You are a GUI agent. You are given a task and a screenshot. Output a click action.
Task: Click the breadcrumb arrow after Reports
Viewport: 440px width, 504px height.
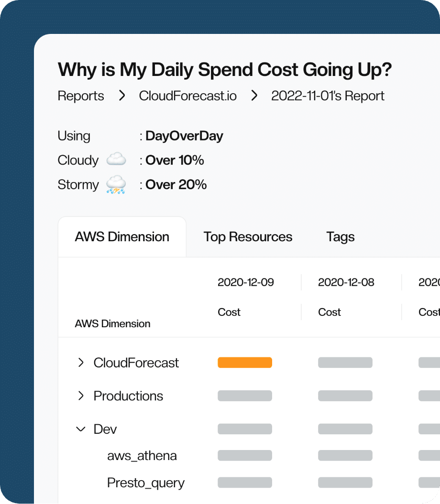(x=122, y=96)
